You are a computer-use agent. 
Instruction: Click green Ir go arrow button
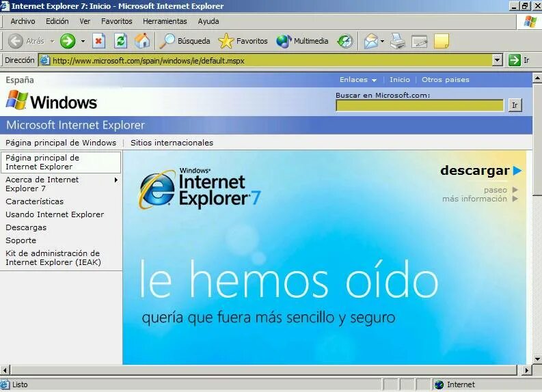(x=515, y=60)
